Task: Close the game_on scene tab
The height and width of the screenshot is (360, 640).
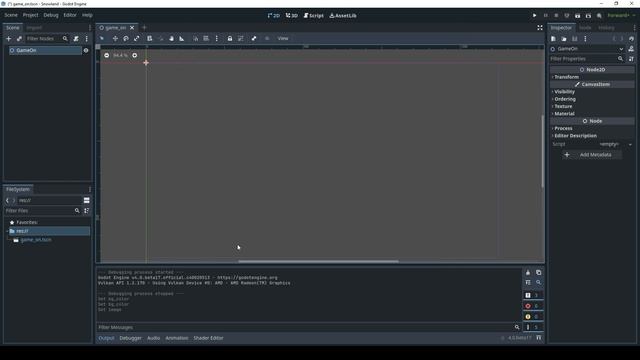Action: pyautogui.click(x=132, y=28)
